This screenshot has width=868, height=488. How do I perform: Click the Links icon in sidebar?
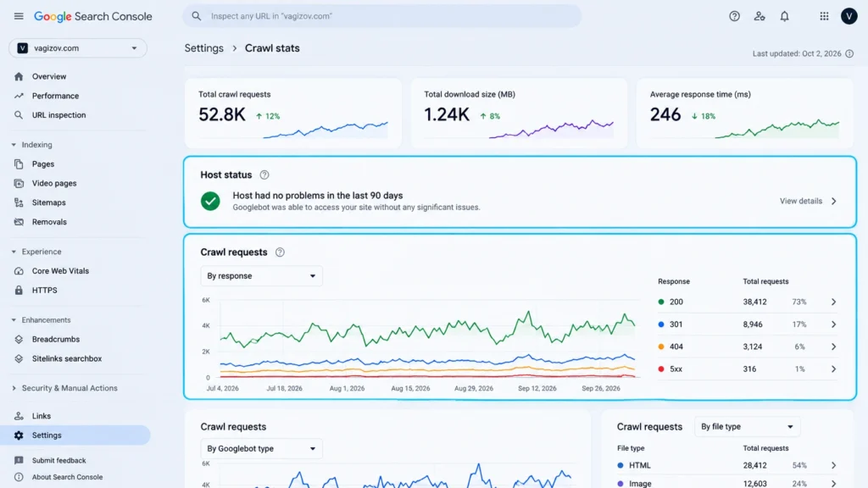pos(19,416)
